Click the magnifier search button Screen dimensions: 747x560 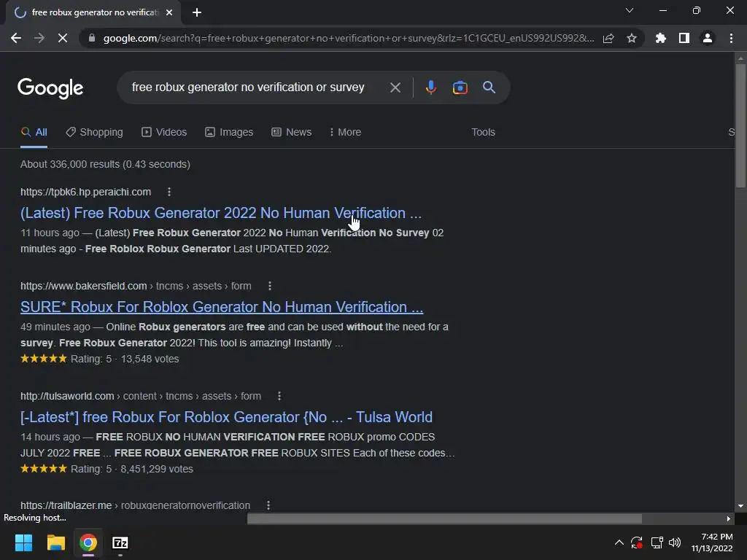[x=489, y=87]
